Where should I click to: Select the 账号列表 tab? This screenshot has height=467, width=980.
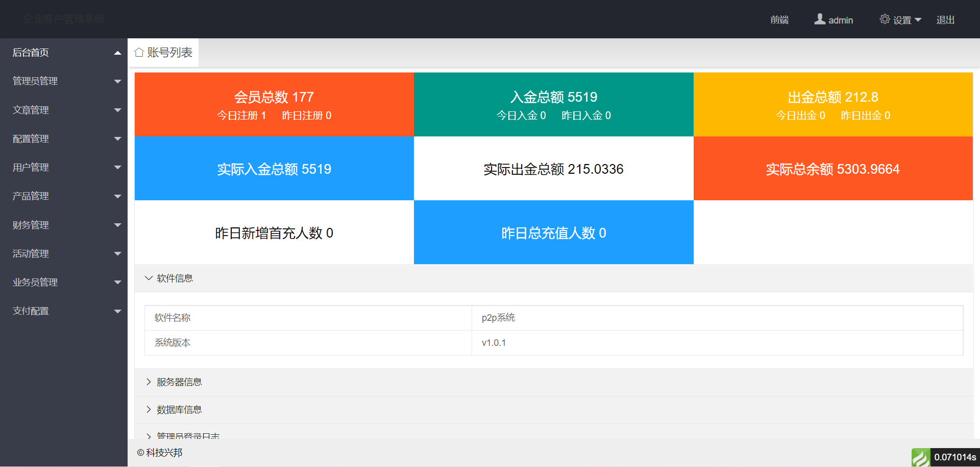point(163,53)
